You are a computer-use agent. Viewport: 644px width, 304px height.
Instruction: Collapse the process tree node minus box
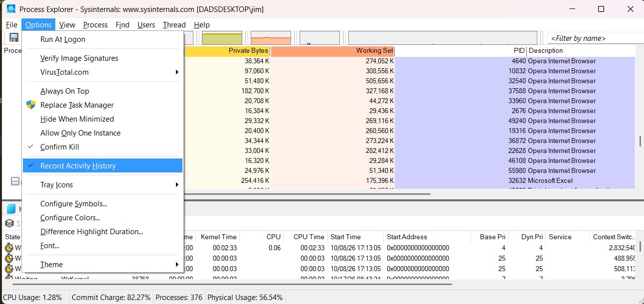pyautogui.click(x=15, y=182)
